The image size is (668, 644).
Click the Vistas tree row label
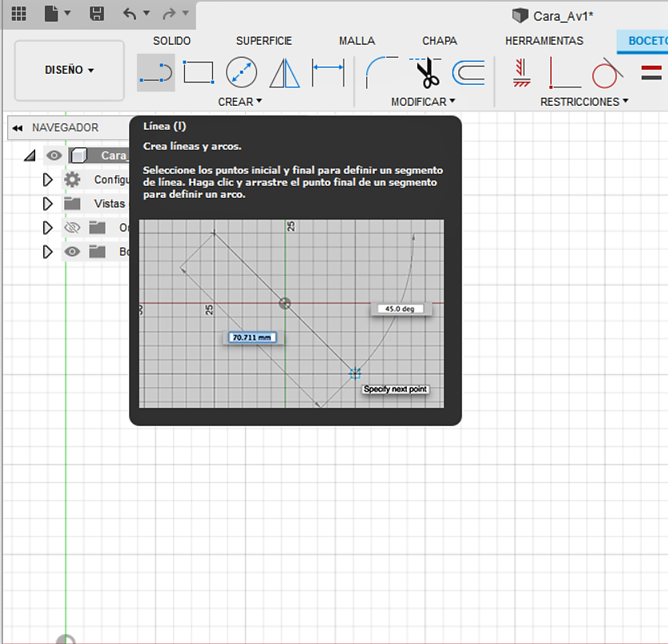[x=110, y=203]
